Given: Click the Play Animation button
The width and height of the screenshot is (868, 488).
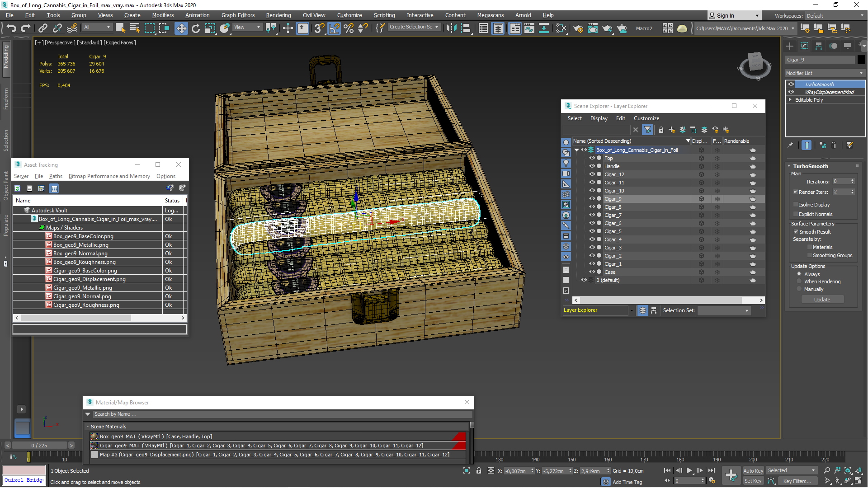Looking at the screenshot, I should [689, 471].
